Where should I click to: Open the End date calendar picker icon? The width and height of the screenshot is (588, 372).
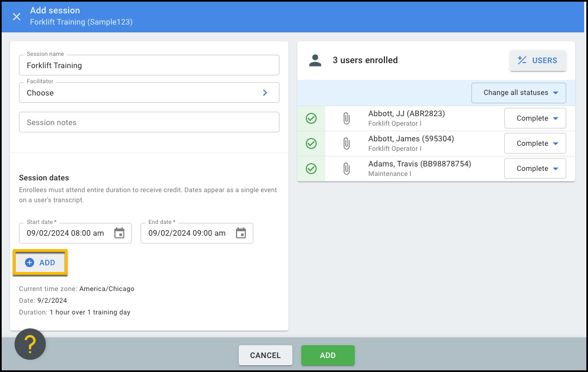[241, 233]
